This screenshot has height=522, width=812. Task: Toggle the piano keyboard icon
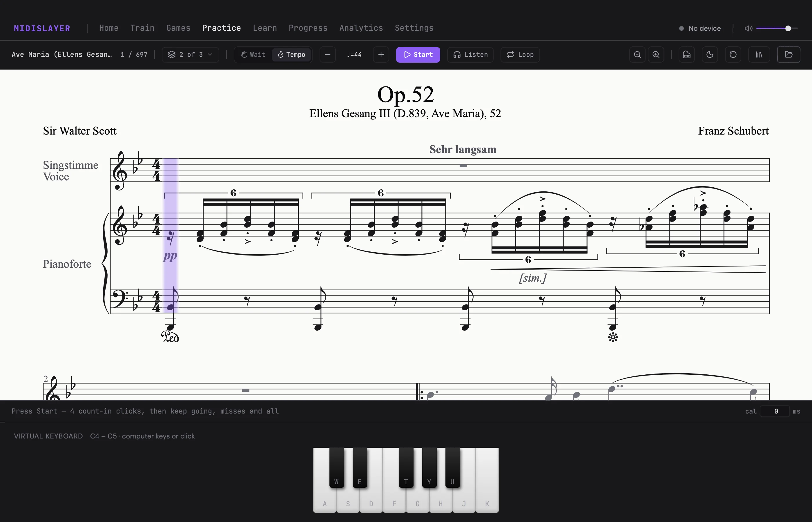click(x=687, y=55)
